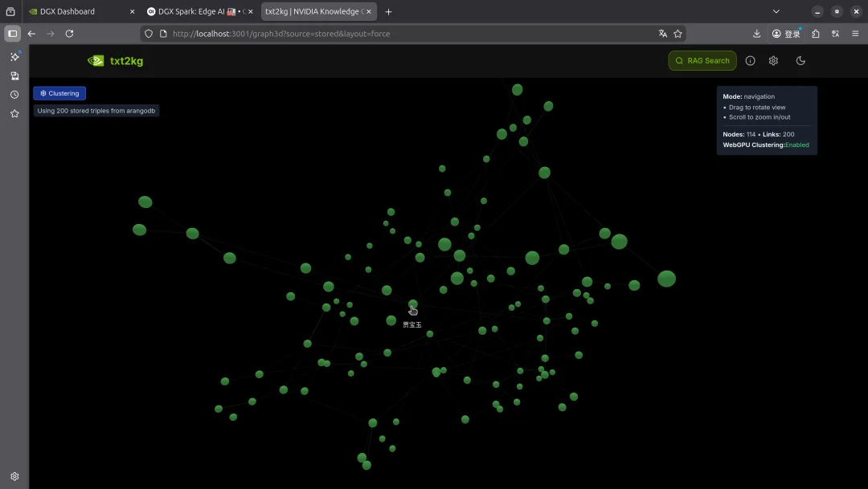Expand the list all tabs dropdown
This screenshot has height=489, width=868.
coord(776,11)
